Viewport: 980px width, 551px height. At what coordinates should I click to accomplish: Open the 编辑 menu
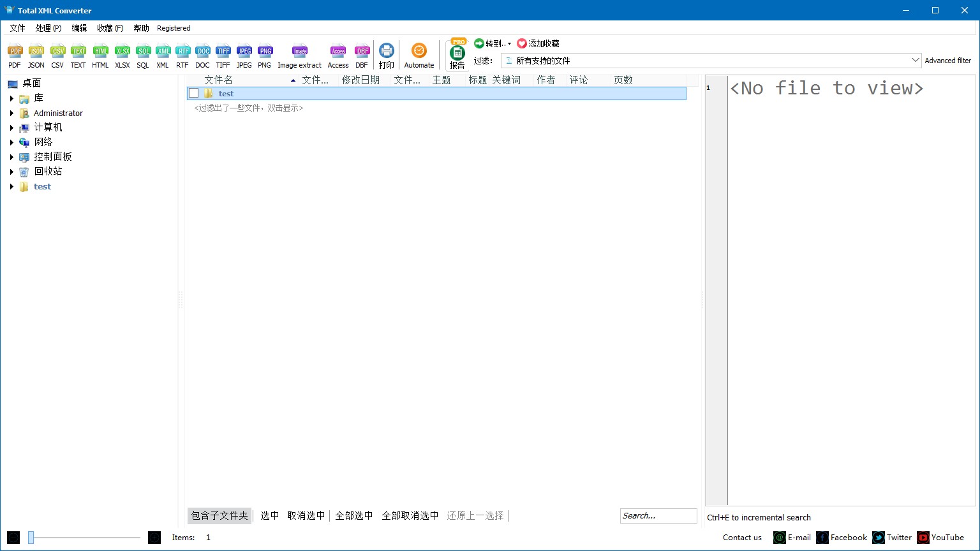(79, 28)
